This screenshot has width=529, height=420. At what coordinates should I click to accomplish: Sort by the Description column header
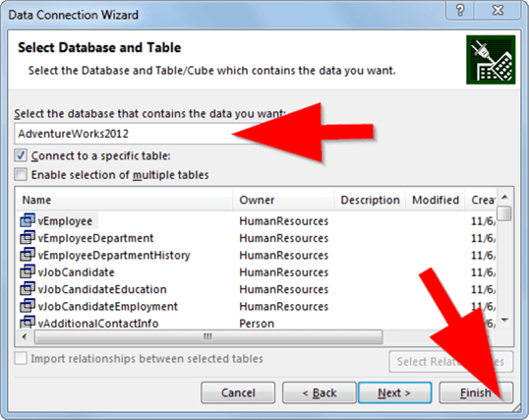pyautogui.click(x=370, y=200)
